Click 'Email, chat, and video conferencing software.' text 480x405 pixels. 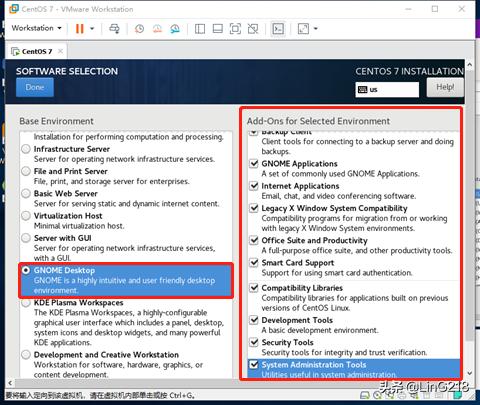[x=339, y=196]
